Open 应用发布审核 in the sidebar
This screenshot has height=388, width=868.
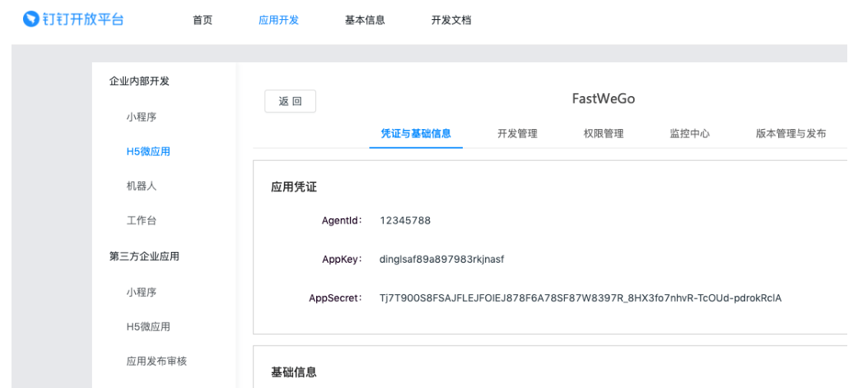(x=157, y=361)
